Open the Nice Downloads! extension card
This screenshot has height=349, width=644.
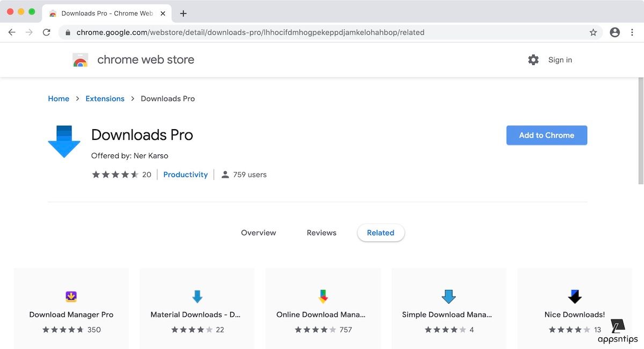[x=574, y=309]
